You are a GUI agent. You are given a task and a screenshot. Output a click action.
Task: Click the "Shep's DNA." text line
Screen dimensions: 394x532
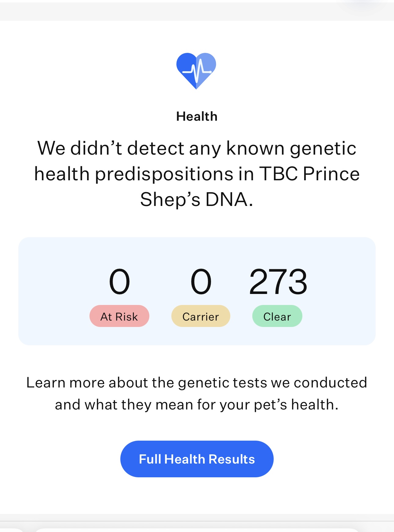point(197,200)
